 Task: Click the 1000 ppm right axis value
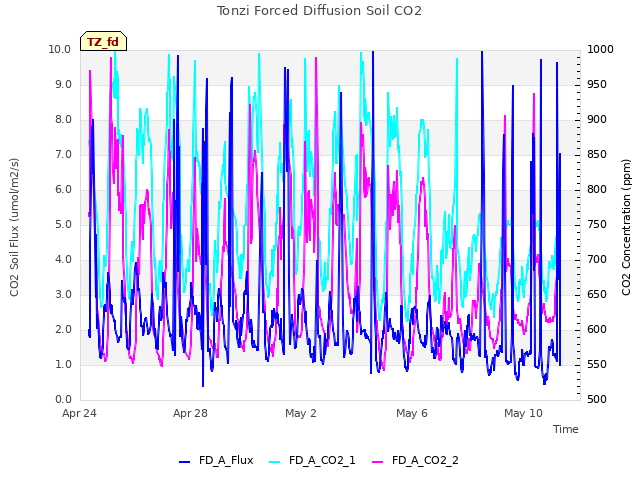coord(600,49)
